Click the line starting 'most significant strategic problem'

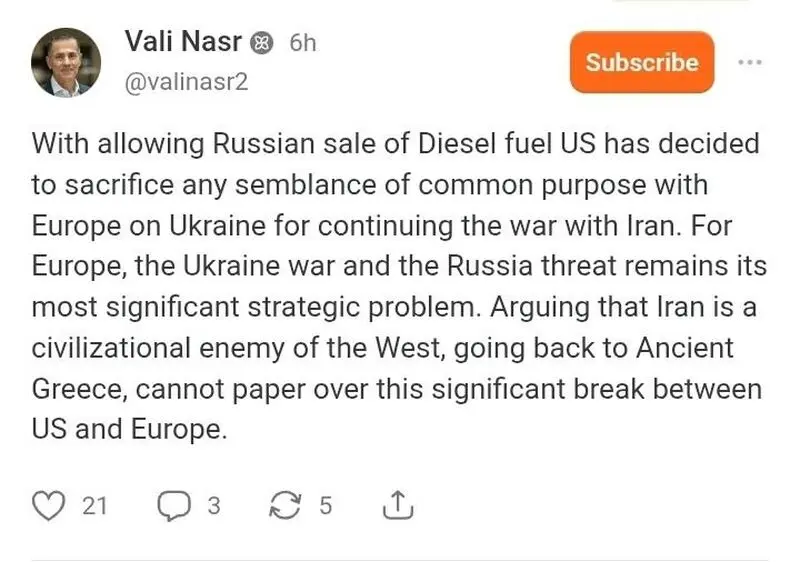coord(394,307)
